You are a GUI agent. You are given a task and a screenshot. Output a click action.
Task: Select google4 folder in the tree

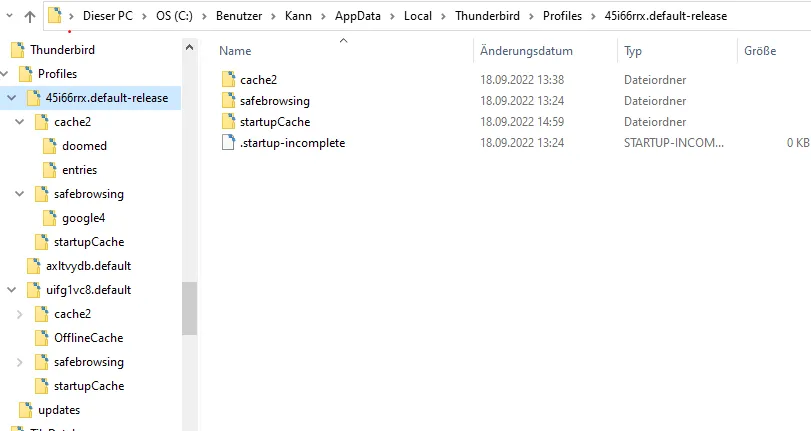pos(83,218)
